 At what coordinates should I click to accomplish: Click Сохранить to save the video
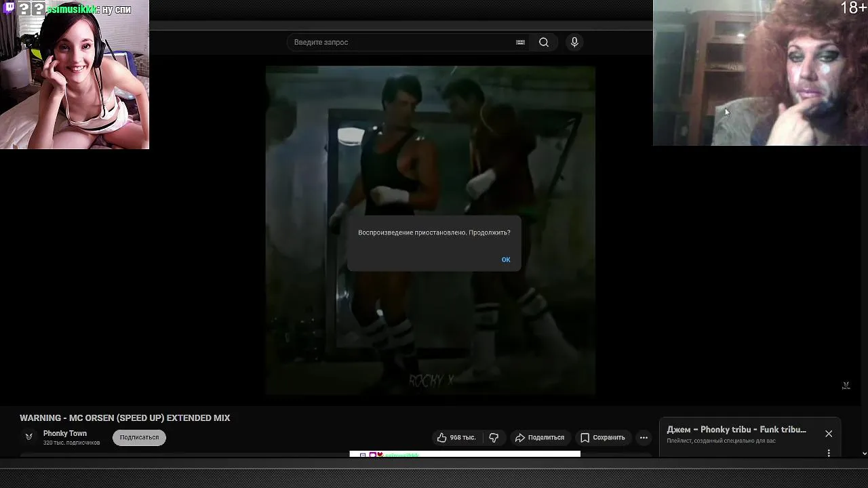tap(602, 437)
